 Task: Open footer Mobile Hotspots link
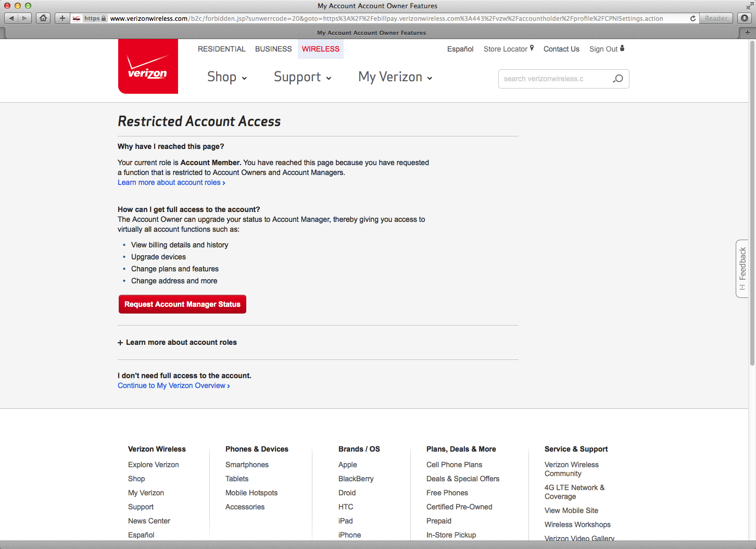tap(251, 493)
